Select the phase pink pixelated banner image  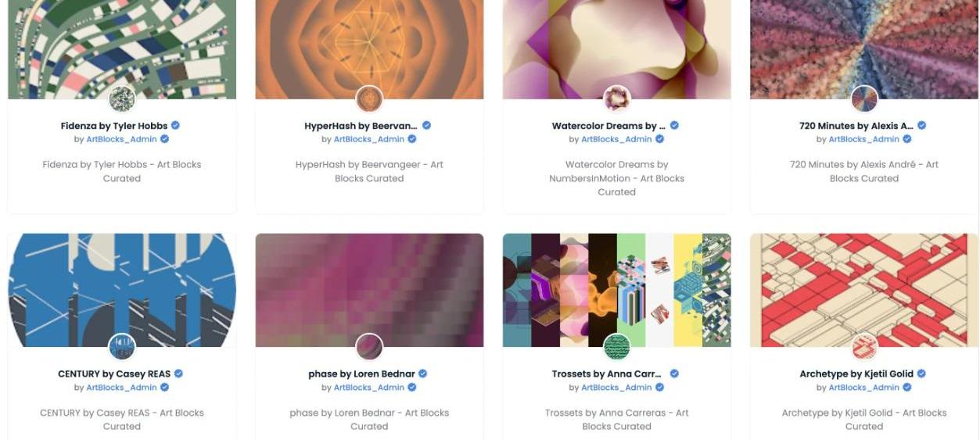click(369, 290)
